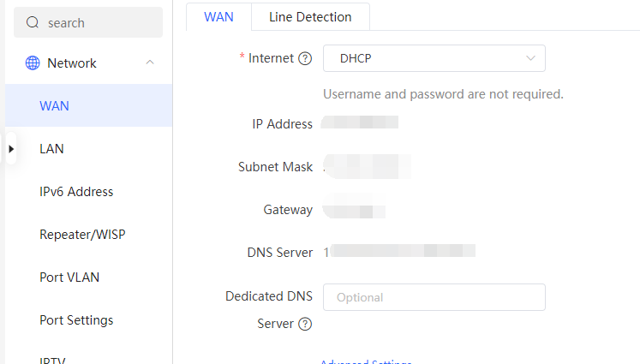The height and width of the screenshot is (364, 640).
Task: Click the Dedicated DNS Optional input field
Action: (x=434, y=297)
